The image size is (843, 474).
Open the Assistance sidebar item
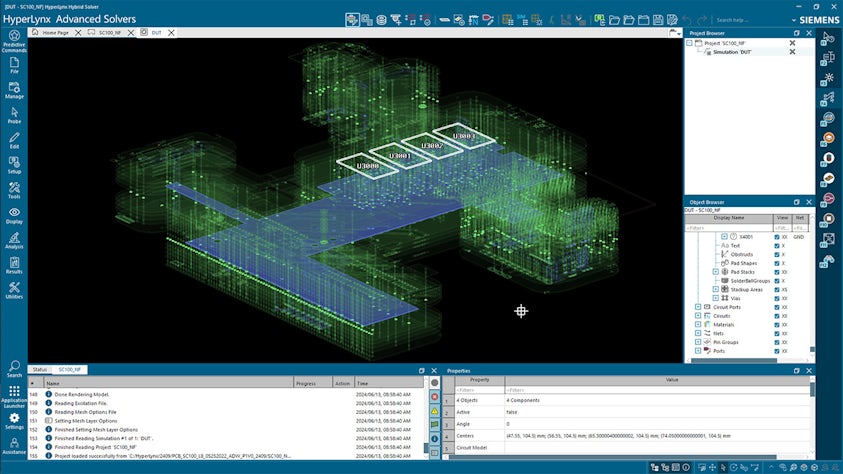[x=14, y=446]
